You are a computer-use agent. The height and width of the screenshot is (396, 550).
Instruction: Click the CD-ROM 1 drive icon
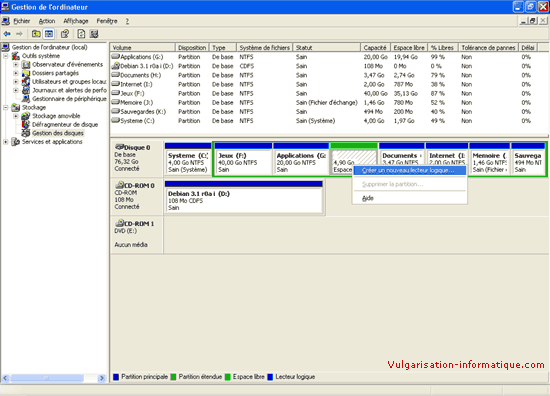[x=120, y=223]
